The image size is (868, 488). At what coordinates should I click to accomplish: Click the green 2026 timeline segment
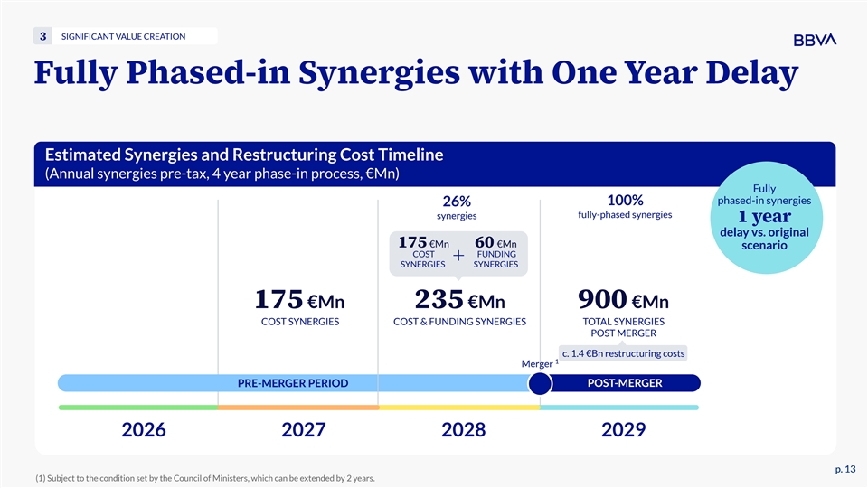click(137, 408)
